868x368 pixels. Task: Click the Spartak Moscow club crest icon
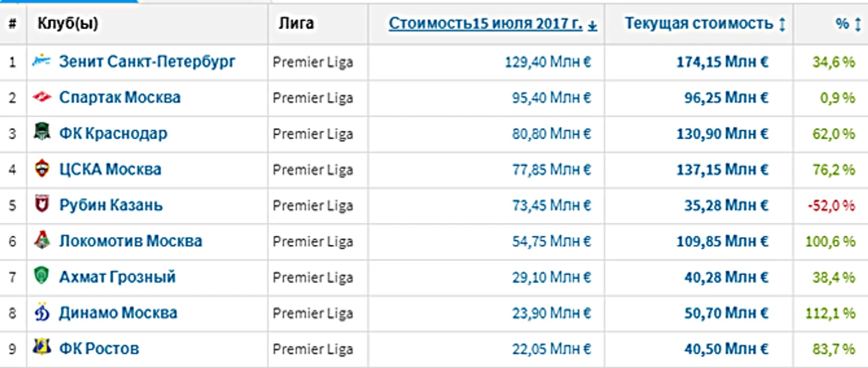(x=42, y=97)
